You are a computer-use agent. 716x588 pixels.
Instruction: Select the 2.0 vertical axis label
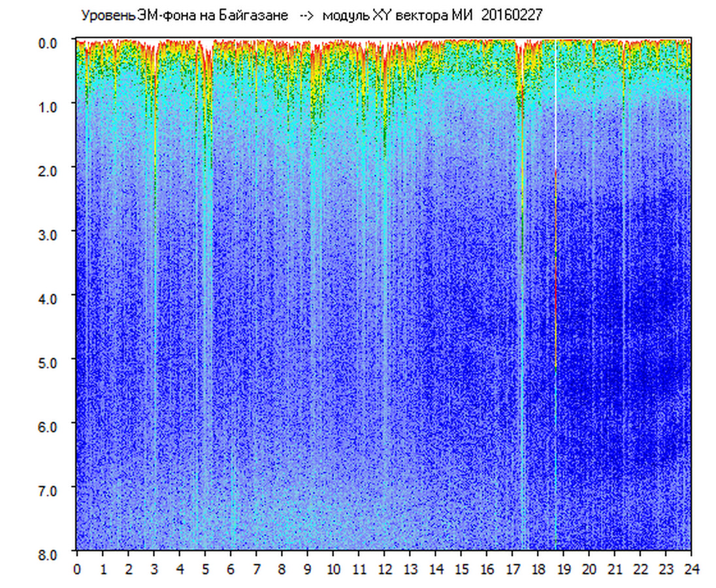pyautogui.click(x=50, y=169)
